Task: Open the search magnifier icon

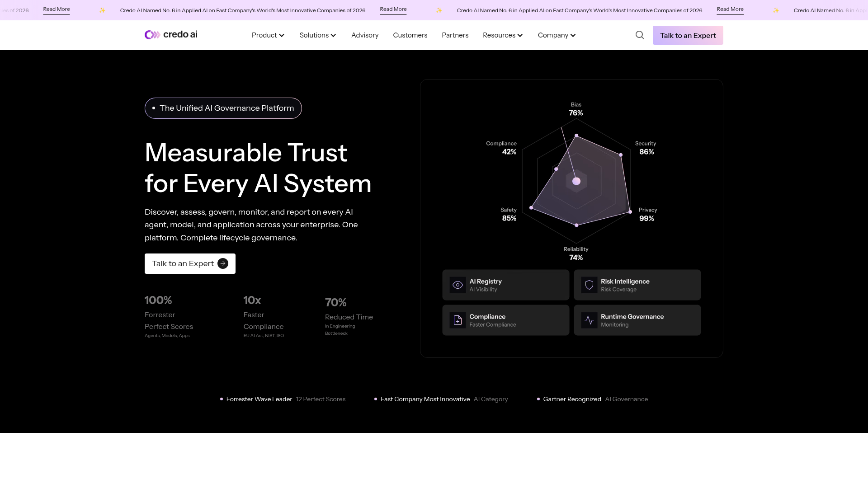Action: click(640, 35)
